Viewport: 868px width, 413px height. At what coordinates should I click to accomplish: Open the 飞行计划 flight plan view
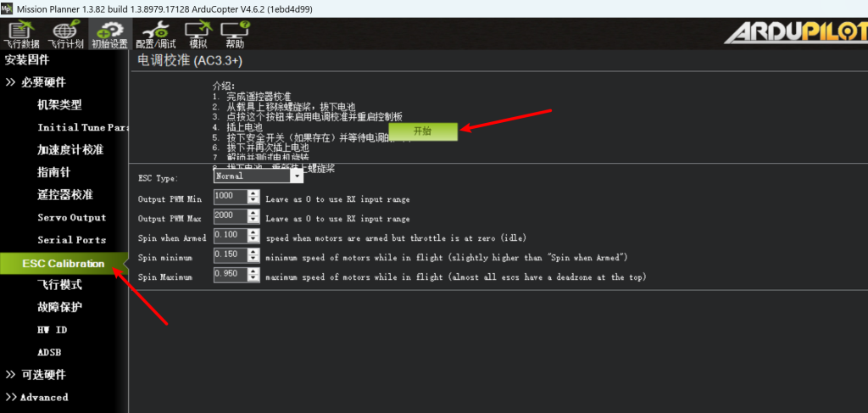click(x=65, y=34)
